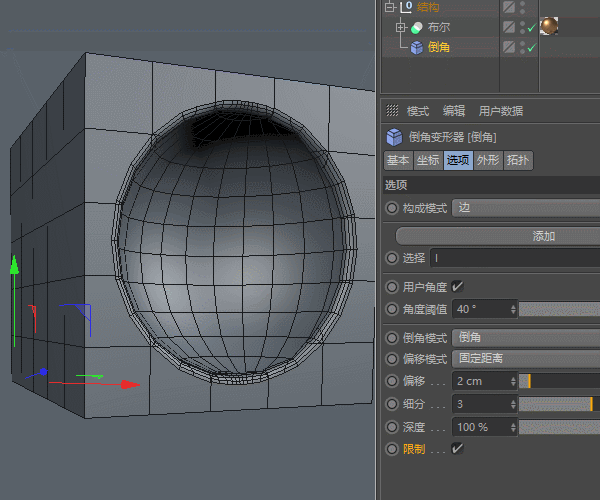Toggle the layer square icon for 布尔 row

pyautogui.click(x=509, y=27)
